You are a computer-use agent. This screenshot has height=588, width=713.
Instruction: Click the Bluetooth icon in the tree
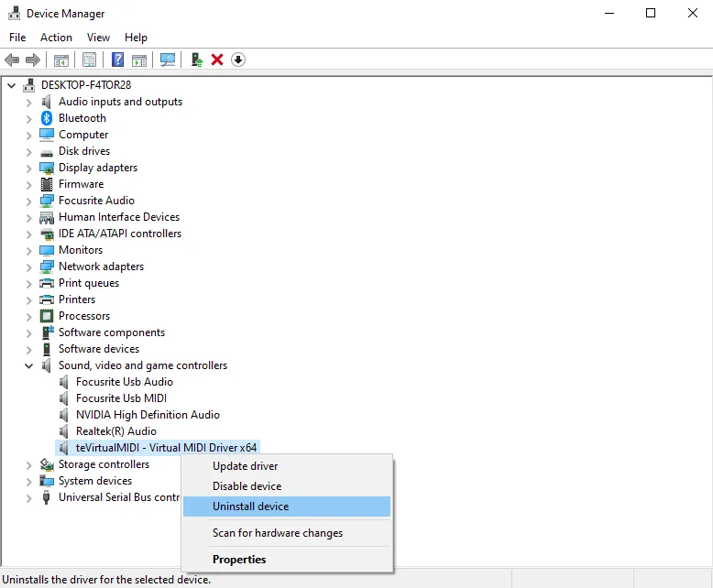[47, 118]
